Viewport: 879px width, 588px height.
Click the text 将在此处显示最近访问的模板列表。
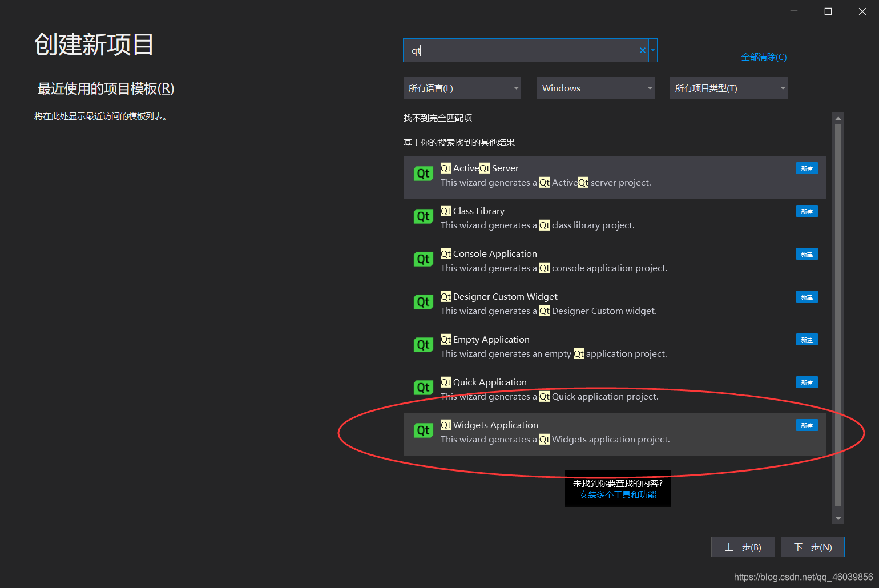pyautogui.click(x=101, y=116)
